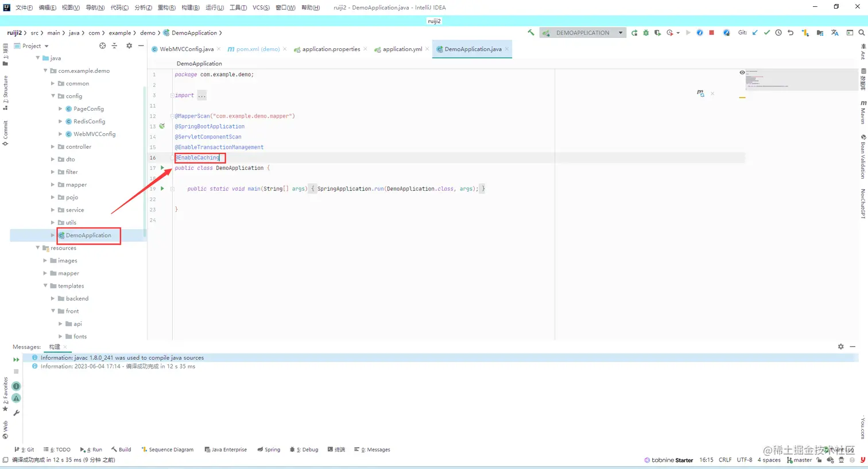Click the run gutter arrow beside class DemoApplication
This screenshot has height=469, width=868.
click(x=162, y=168)
